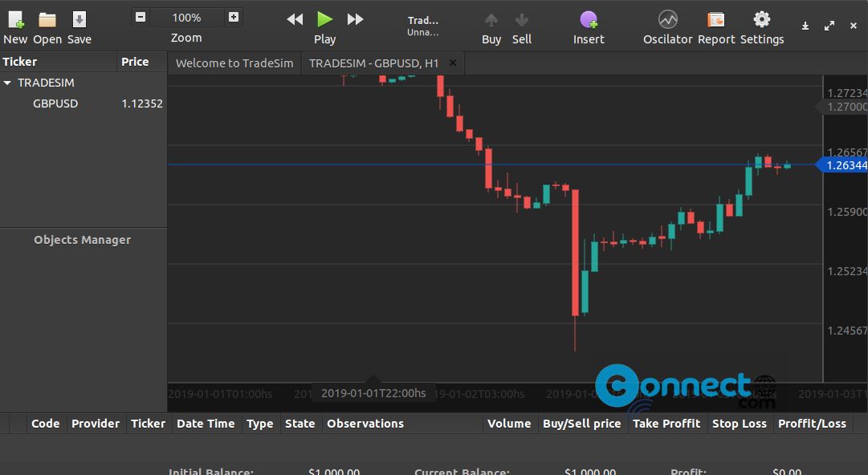This screenshot has width=868, height=475.
Task: Click the Take Proffit column header
Action: (x=666, y=424)
